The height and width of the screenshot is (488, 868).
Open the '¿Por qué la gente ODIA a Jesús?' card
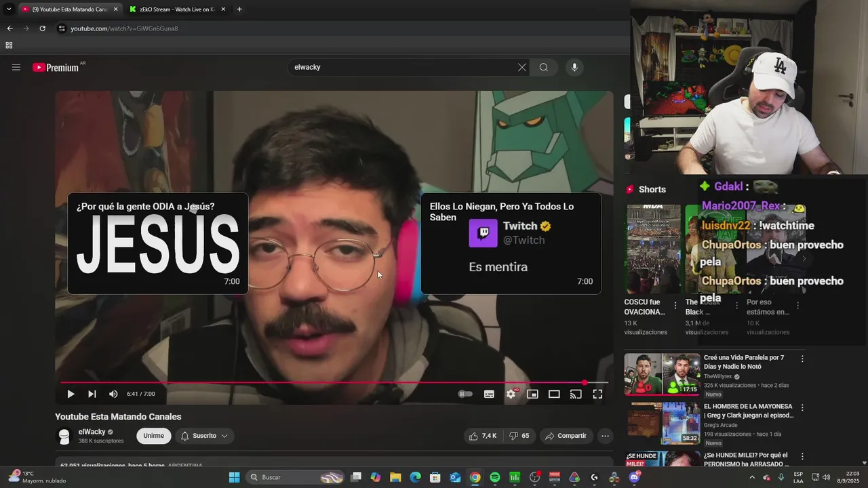(x=158, y=243)
